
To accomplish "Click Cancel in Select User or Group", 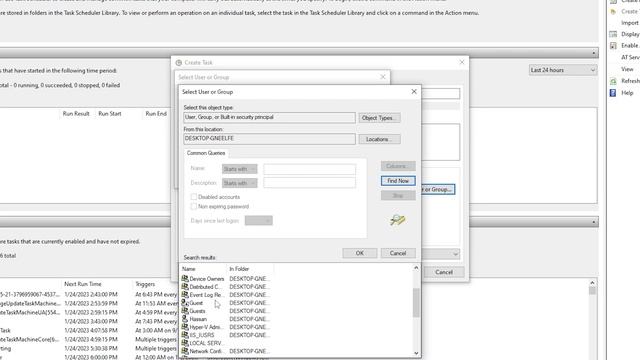I will point(398,253).
